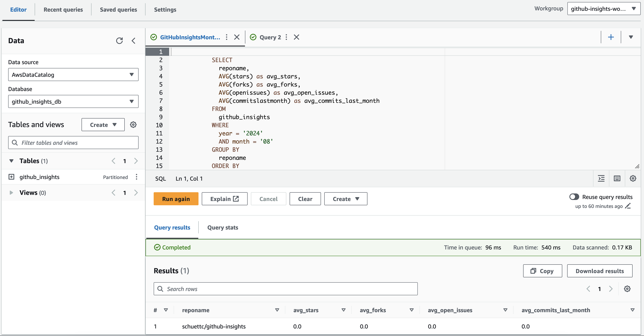Click the Explain query icon
This screenshot has height=336, width=644.
(x=224, y=199)
